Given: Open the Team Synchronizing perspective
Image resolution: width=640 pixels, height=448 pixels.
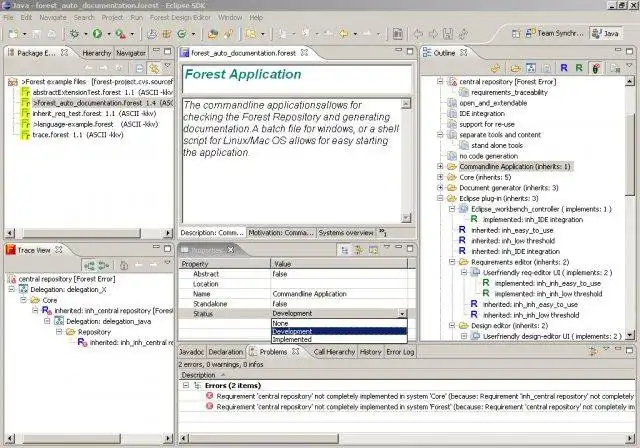Looking at the screenshot, I should [554, 33].
